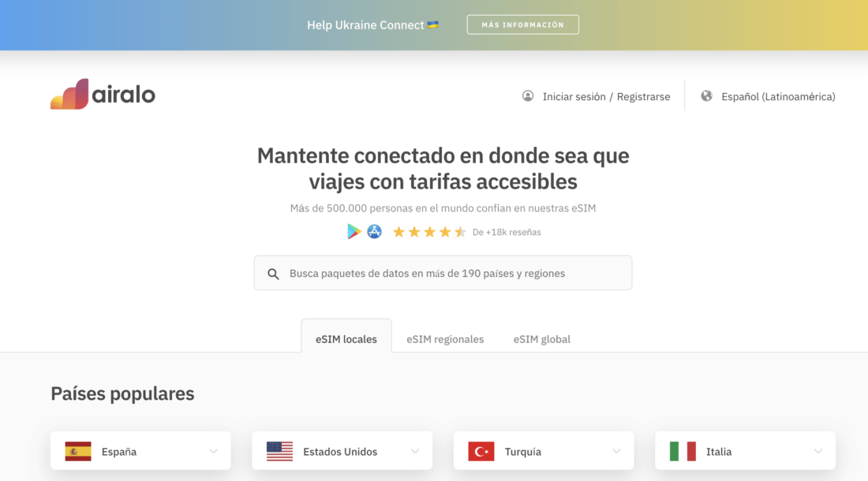Screen dimensions: 868x481
Task: Click the 'Más de 500.000 personas' subtitle
Action: tap(443, 208)
